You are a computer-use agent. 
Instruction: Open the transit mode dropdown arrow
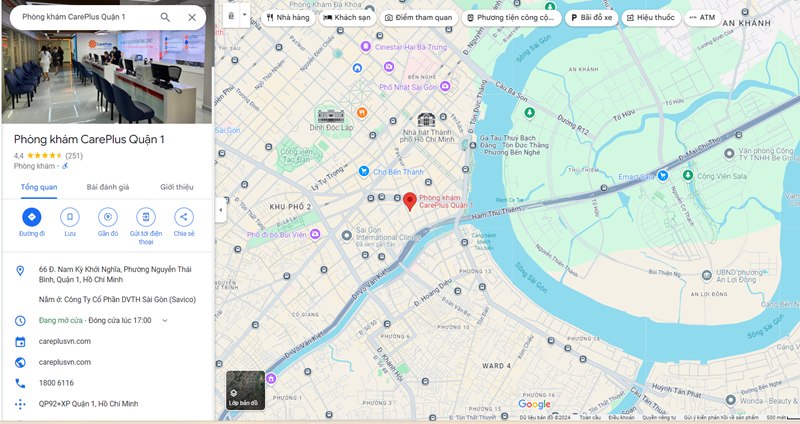point(243,17)
